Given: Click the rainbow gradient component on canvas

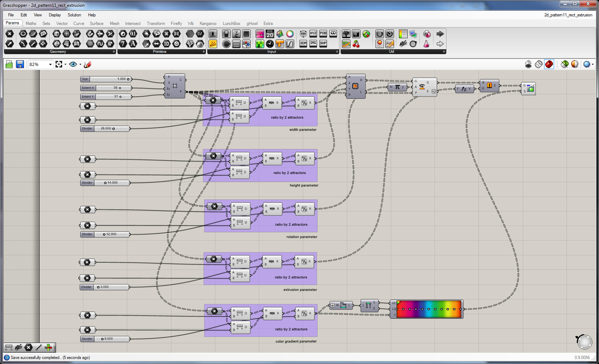Looking at the screenshot, I should click(428, 309).
